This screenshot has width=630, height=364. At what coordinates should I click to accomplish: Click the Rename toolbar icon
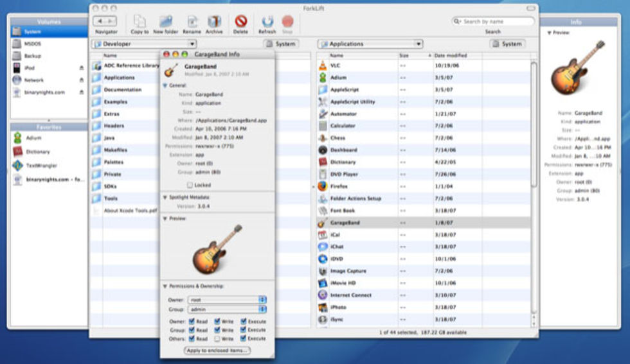192,22
